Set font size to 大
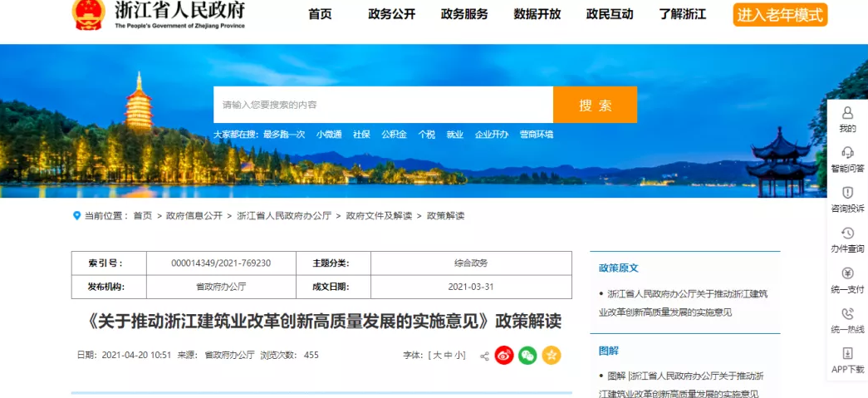This screenshot has height=398, width=868. click(x=437, y=356)
